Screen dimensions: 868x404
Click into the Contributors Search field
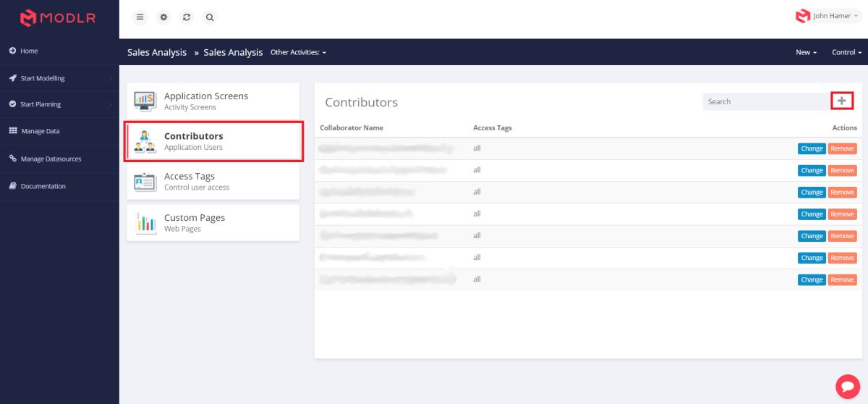766,101
